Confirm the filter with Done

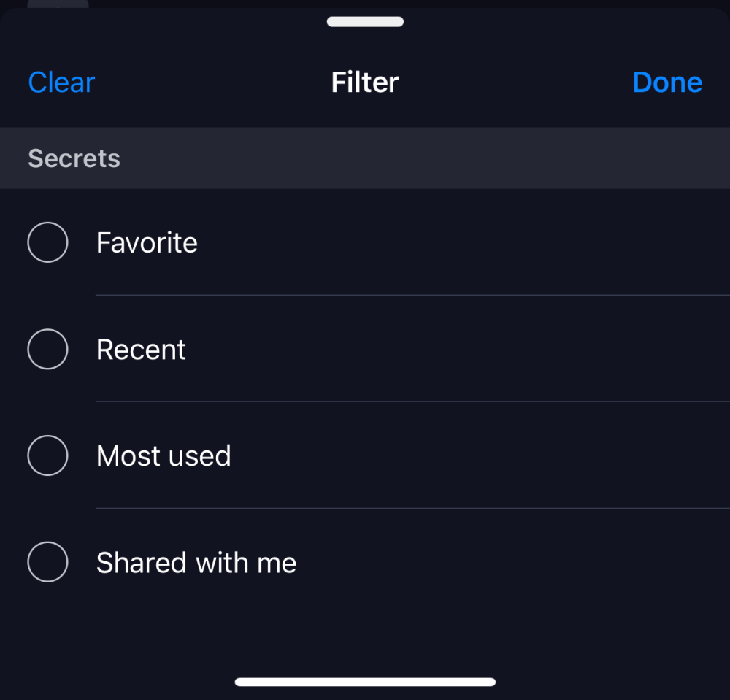pyautogui.click(x=667, y=82)
